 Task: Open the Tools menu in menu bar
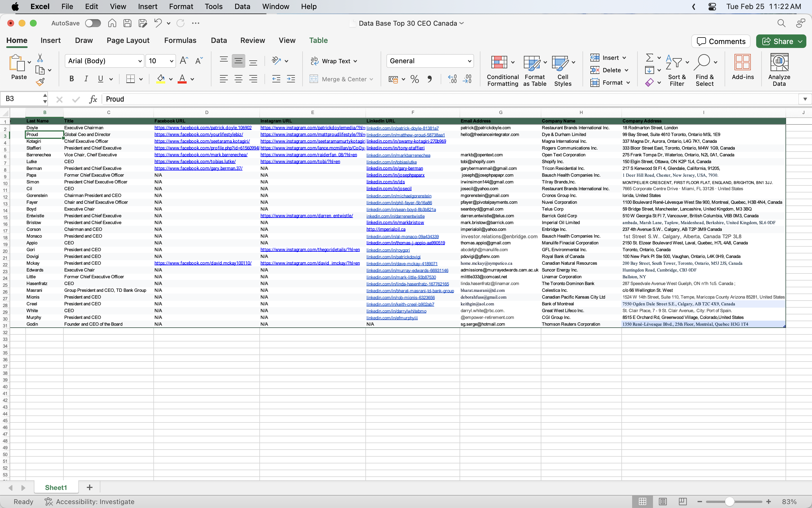pos(213,6)
